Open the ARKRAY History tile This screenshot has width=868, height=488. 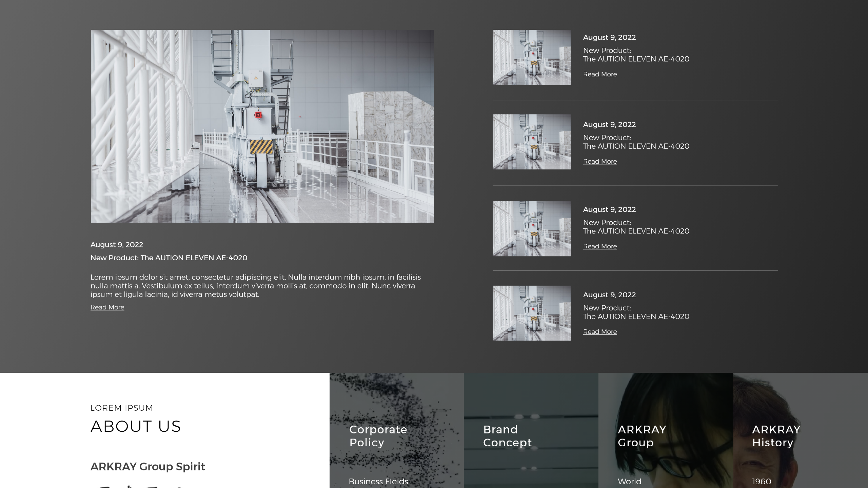[x=776, y=436]
